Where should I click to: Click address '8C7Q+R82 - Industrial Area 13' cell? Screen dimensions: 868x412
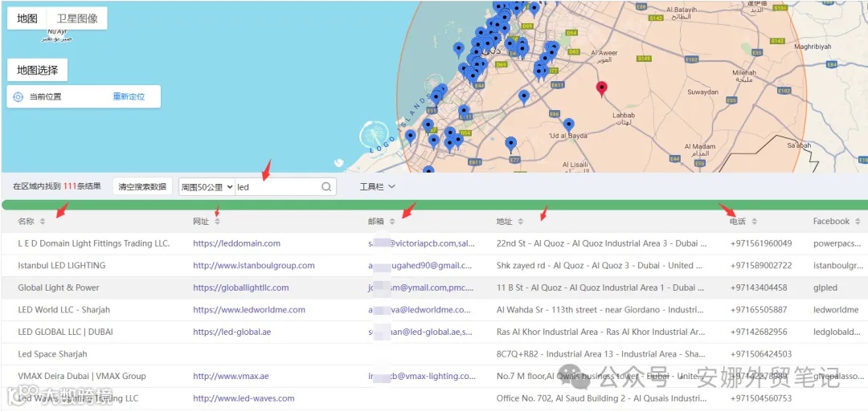pyautogui.click(x=602, y=354)
